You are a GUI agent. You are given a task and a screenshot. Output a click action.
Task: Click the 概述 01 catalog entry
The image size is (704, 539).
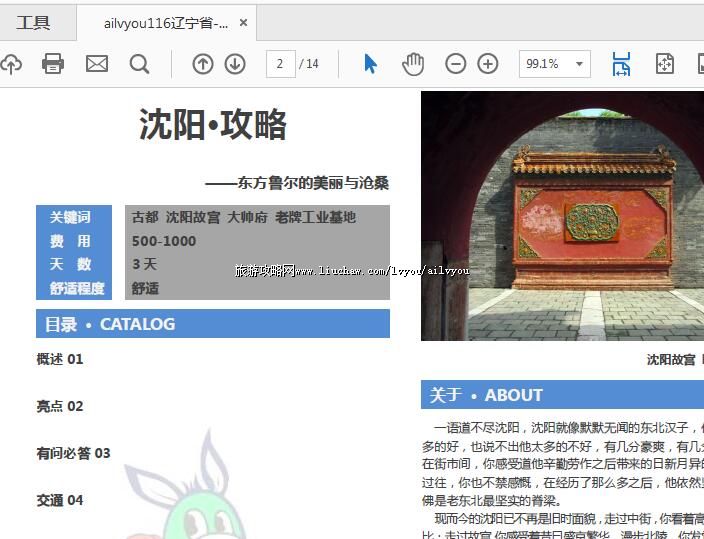60,359
